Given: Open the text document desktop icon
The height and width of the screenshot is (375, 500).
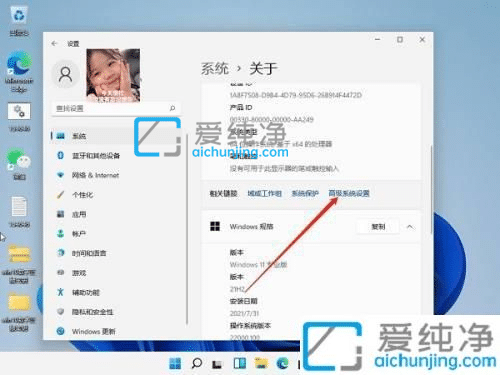Looking at the screenshot, I should click(19, 212).
